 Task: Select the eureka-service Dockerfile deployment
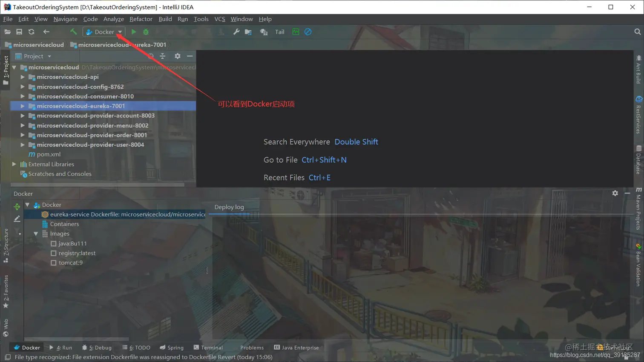click(x=128, y=214)
